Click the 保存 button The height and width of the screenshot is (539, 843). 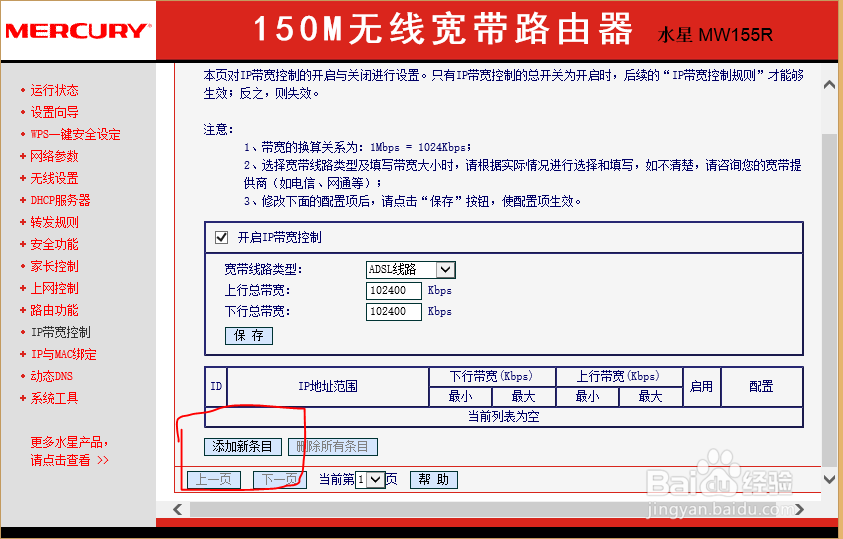tap(249, 336)
